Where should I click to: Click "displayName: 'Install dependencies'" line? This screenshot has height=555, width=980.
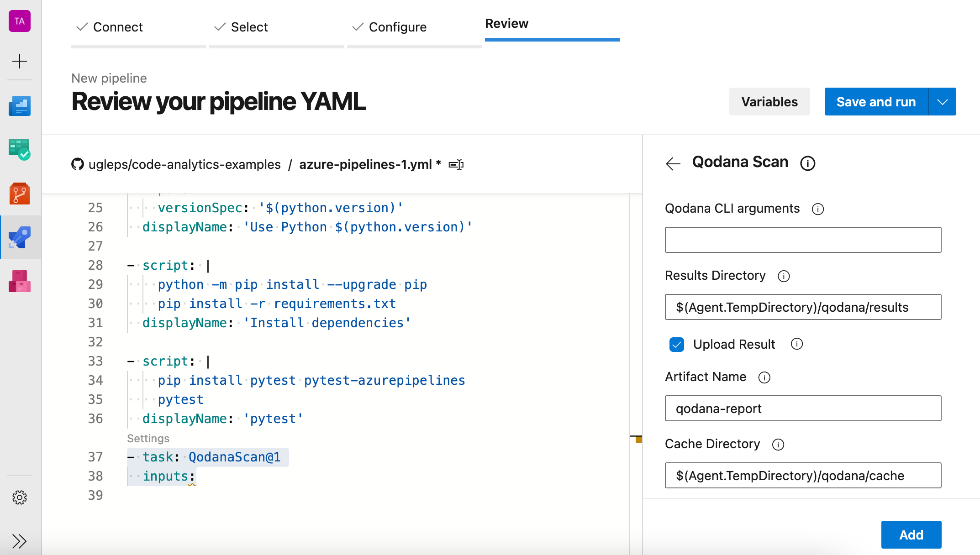coord(277,323)
